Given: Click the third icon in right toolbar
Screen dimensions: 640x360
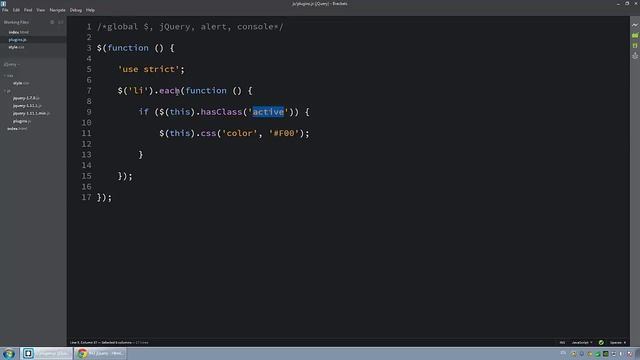Looking at the screenshot, I should [635, 46].
